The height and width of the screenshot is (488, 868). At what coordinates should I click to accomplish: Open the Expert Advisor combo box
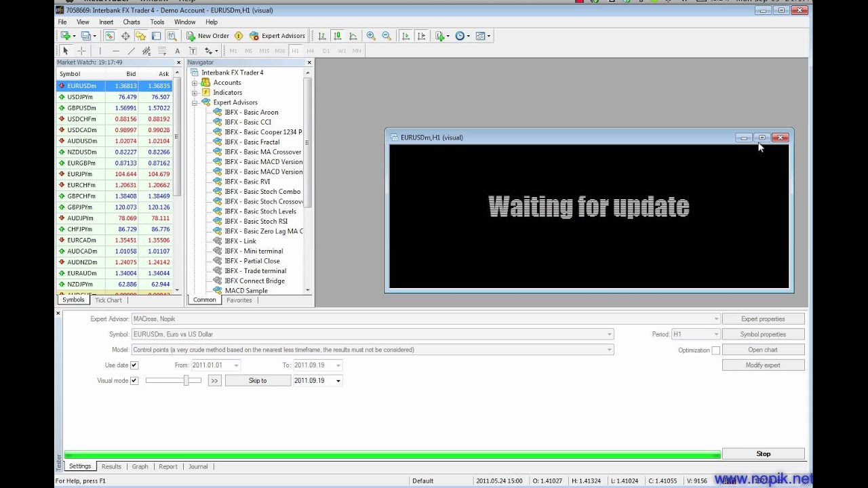pos(426,319)
